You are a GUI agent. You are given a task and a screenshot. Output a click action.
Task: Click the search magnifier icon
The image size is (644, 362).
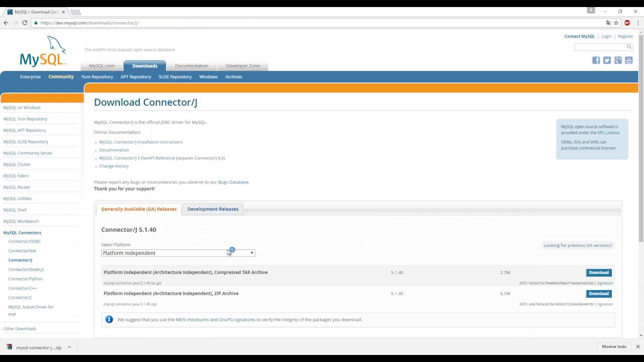click(629, 47)
